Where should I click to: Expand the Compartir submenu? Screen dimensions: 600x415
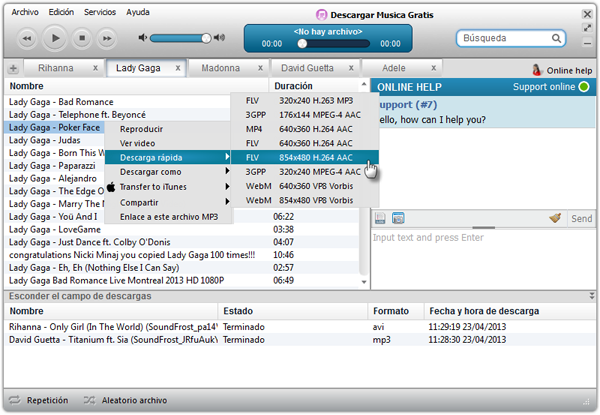[x=168, y=202]
